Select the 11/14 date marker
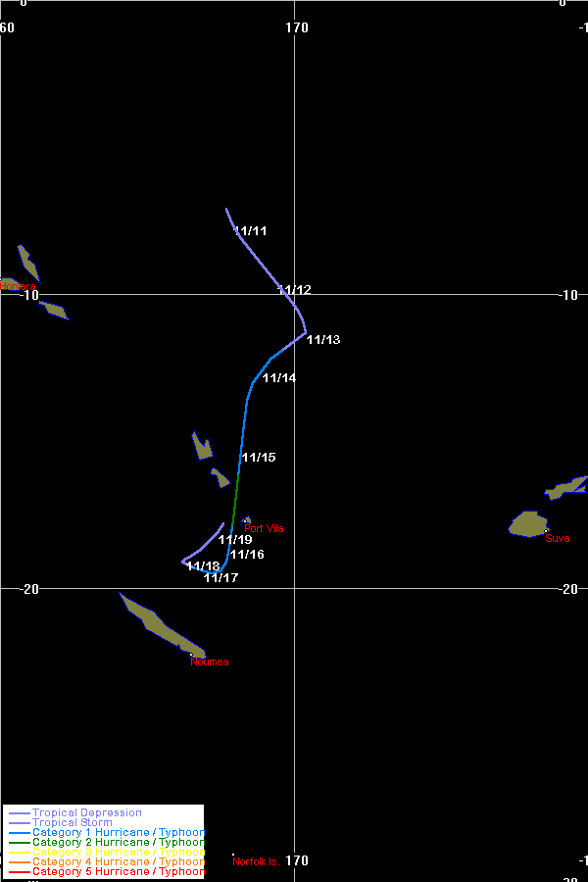This screenshot has width=588, height=882. 279,378
